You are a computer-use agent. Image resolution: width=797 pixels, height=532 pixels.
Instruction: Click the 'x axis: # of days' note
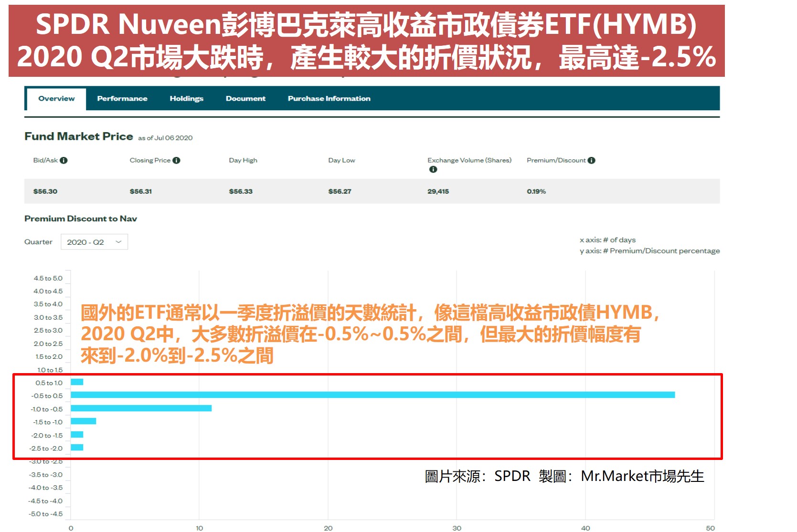click(607, 240)
